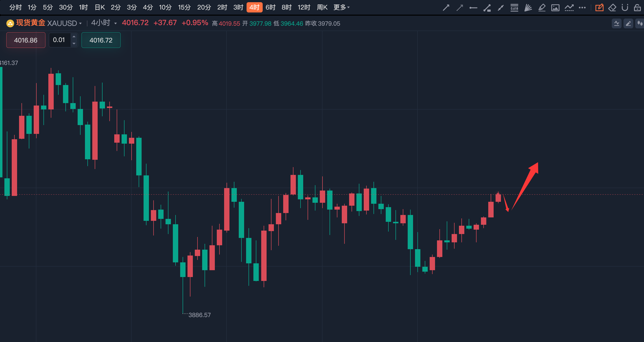Toggle the drawing lock icon
Image resolution: width=644 pixels, height=342 pixels.
click(x=637, y=8)
